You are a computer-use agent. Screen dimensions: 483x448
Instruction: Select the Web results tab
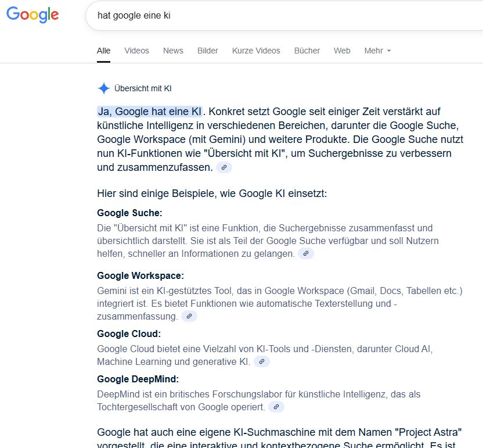point(342,51)
